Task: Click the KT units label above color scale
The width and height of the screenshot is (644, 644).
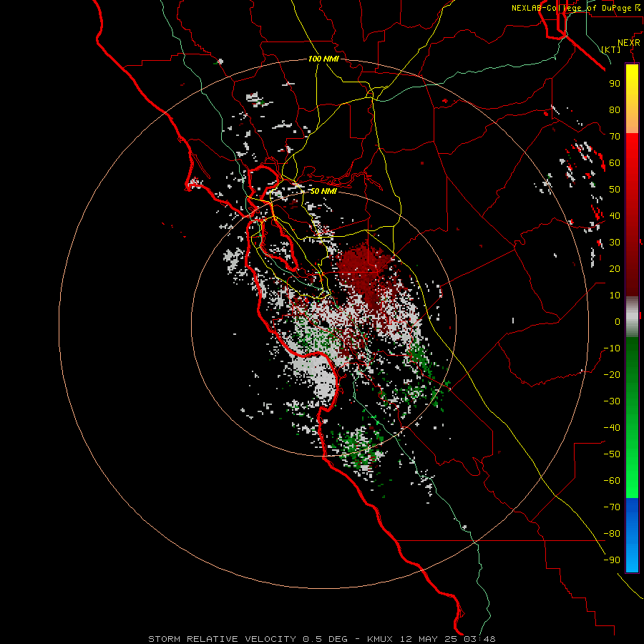Action: coord(611,49)
